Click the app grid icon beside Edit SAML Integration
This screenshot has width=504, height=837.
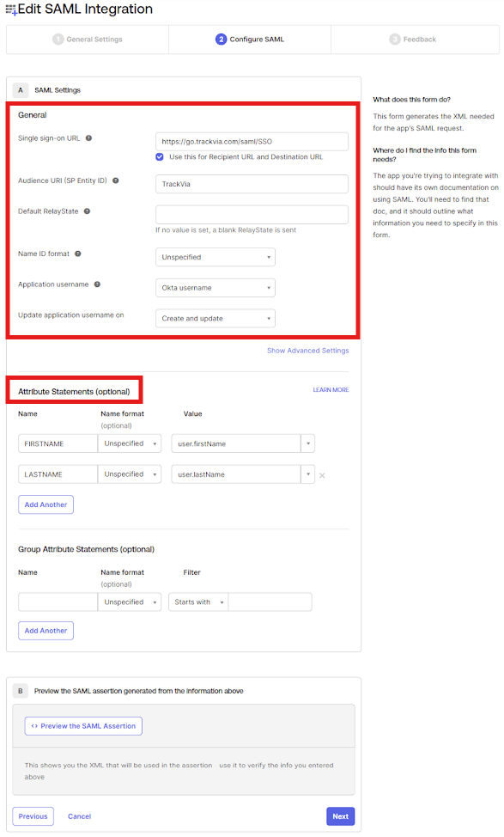click(11, 9)
